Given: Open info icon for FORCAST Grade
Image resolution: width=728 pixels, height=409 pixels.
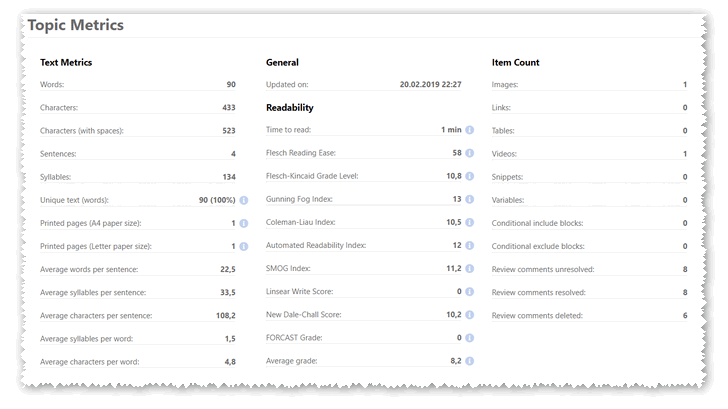Looking at the screenshot, I should coord(470,338).
